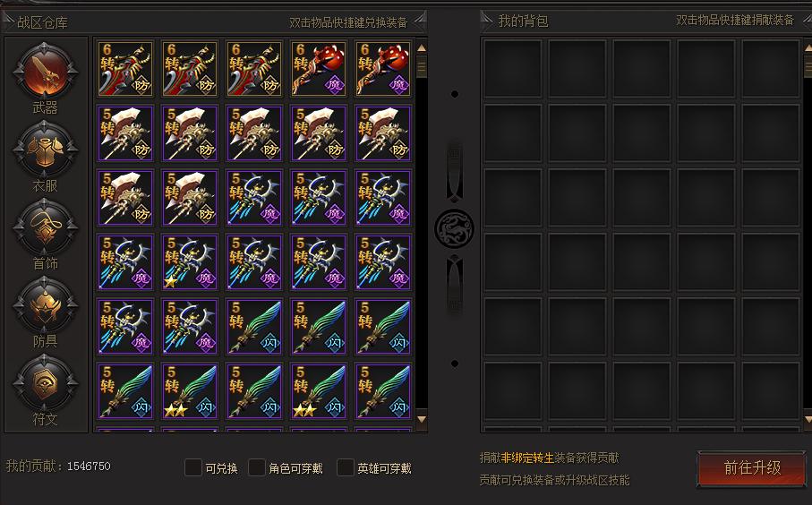This screenshot has height=505, width=812.
Task: Click the warehouse scrollbar thumb handle
Action: pos(422,66)
